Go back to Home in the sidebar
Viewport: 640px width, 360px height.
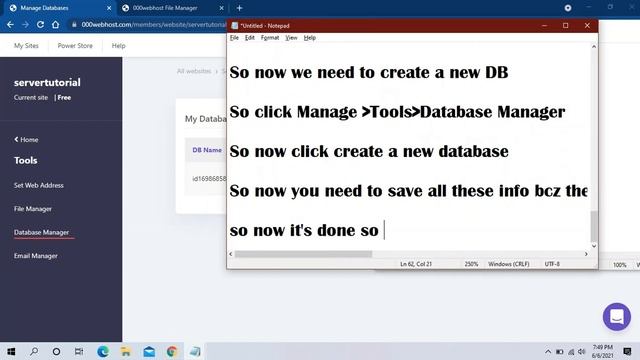point(26,140)
